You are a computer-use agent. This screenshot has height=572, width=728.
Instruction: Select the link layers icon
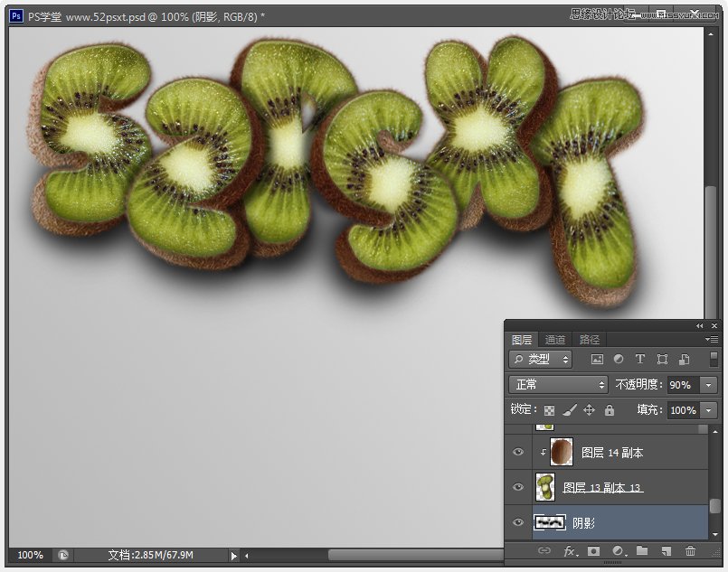(545, 550)
